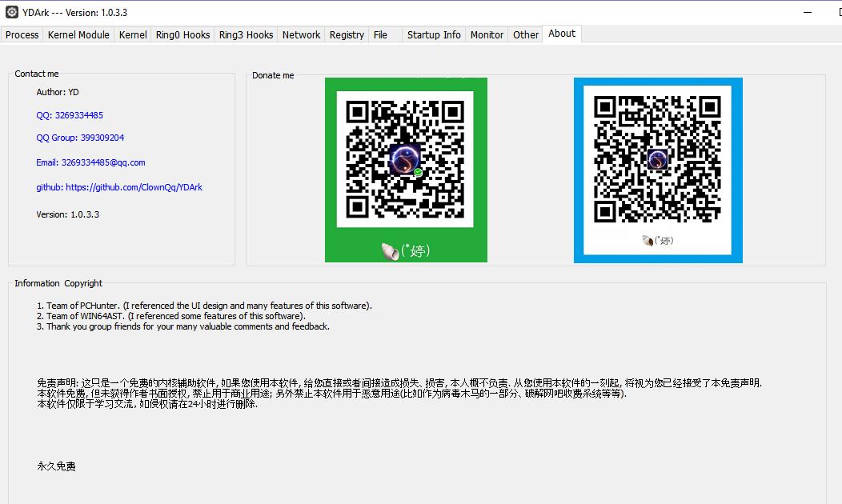842x504 pixels.
Task: Open the Other tab
Action: pos(525,35)
